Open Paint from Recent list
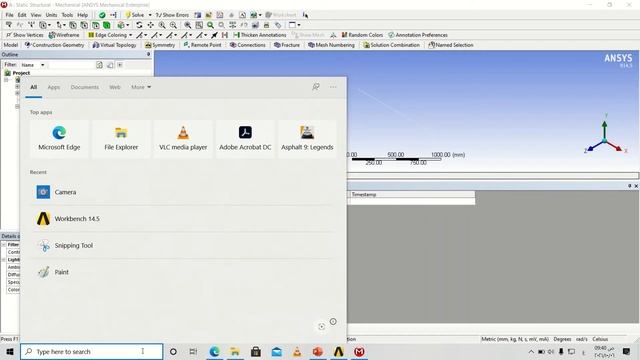This screenshot has height=360, width=640. click(x=182, y=272)
